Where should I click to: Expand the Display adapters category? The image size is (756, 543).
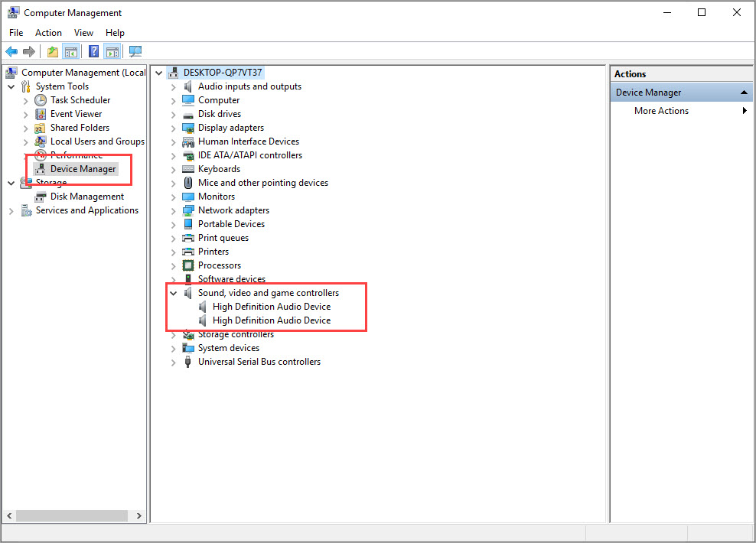174,127
